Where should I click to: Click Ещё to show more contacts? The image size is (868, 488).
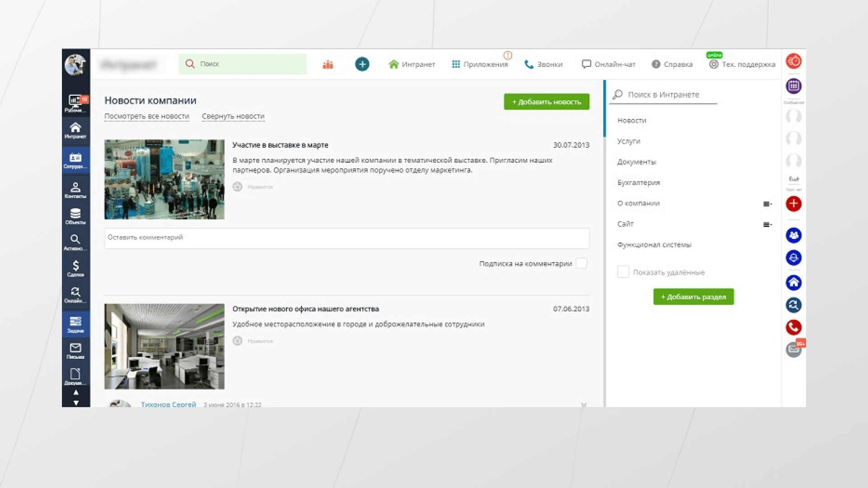coord(794,179)
